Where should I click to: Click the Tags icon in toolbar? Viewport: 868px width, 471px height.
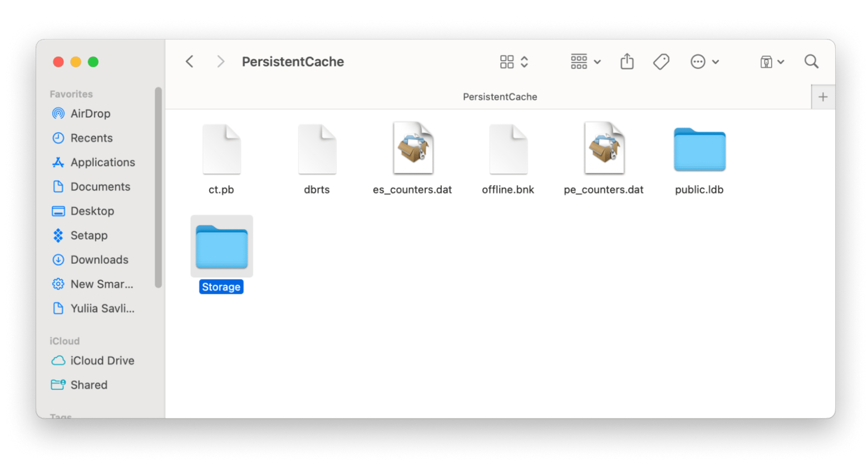pos(661,62)
